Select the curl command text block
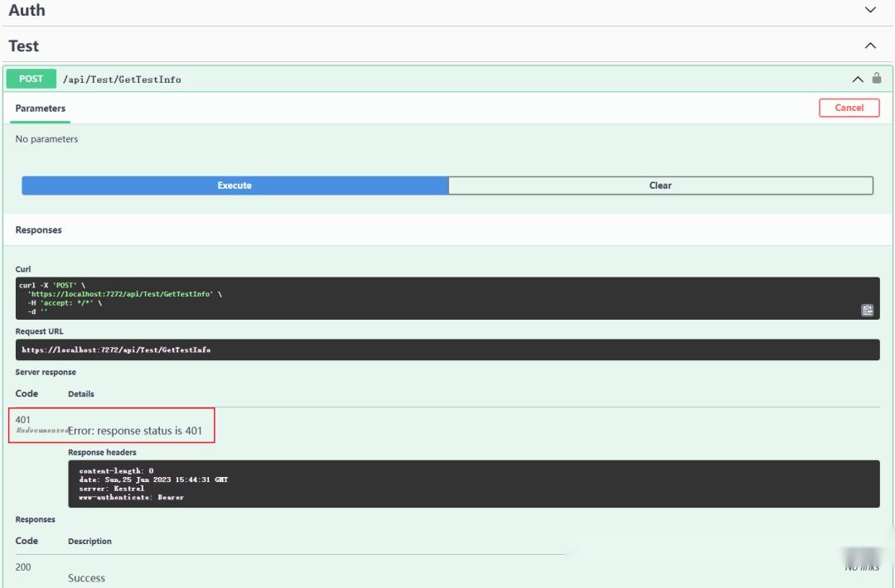This screenshot has width=895, height=588. 331,296
